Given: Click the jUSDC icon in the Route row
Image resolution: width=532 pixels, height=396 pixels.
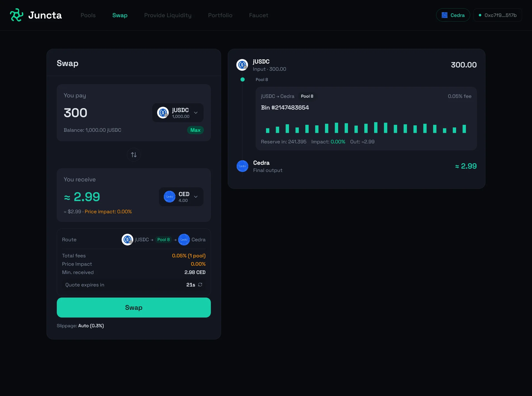Looking at the screenshot, I should [x=127, y=240].
